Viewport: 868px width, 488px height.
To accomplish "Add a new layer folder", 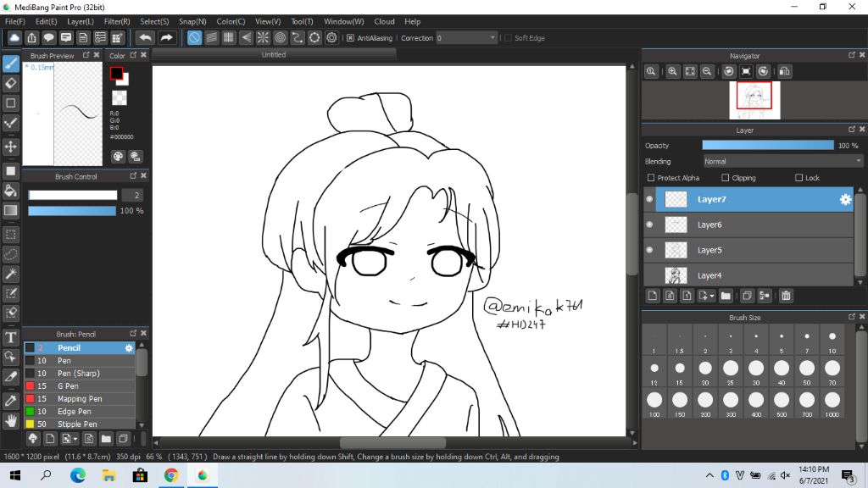I will coord(726,296).
